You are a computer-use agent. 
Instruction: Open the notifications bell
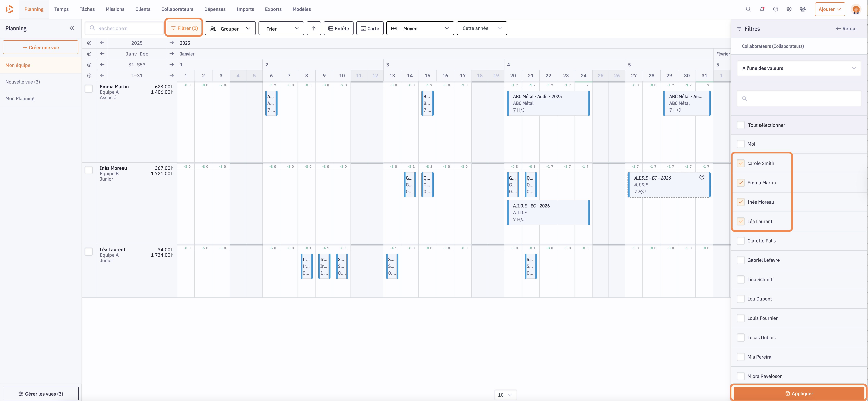762,9
